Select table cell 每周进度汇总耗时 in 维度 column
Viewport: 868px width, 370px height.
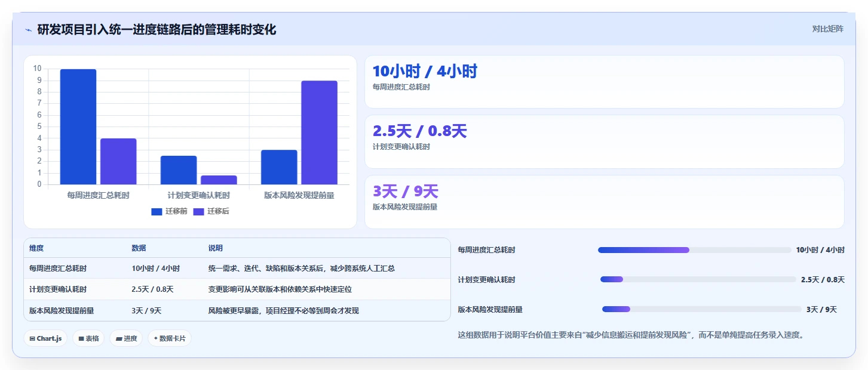click(58, 269)
